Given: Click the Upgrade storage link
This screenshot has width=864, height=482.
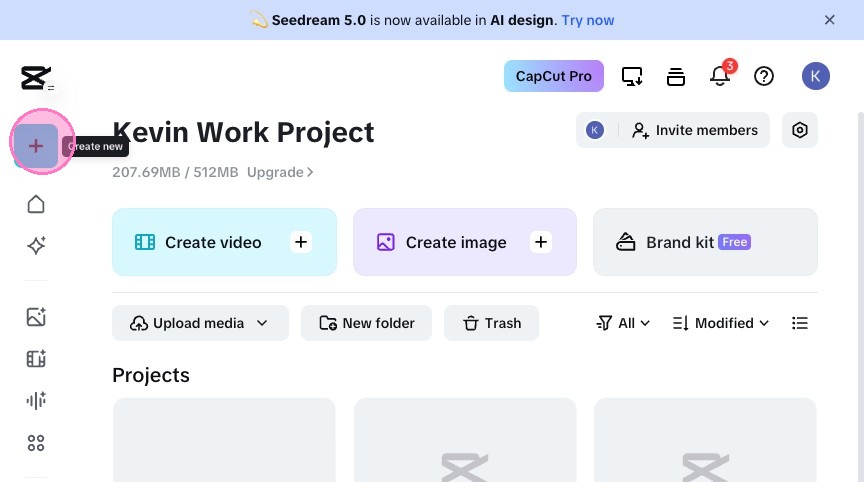Looking at the screenshot, I should (280, 172).
